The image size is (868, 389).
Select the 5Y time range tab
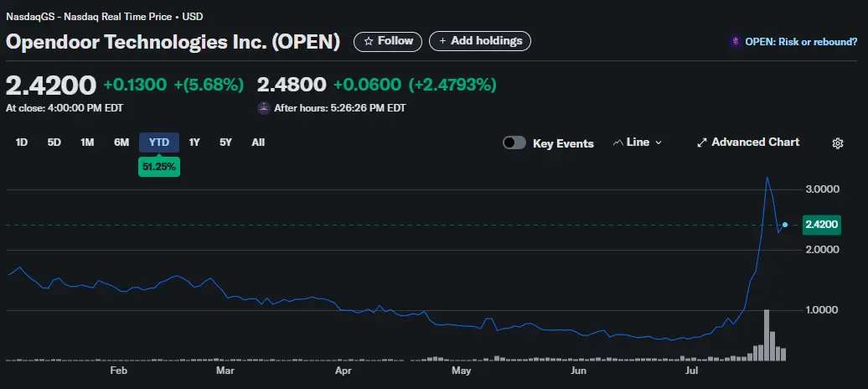(x=225, y=143)
